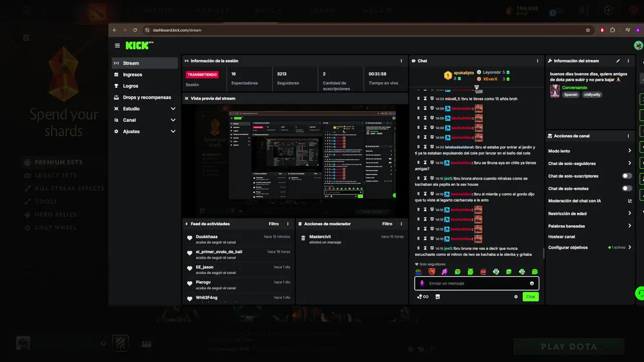Click the browser address bar URL
Screen dimensions: 644x362
(x=177, y=30)
